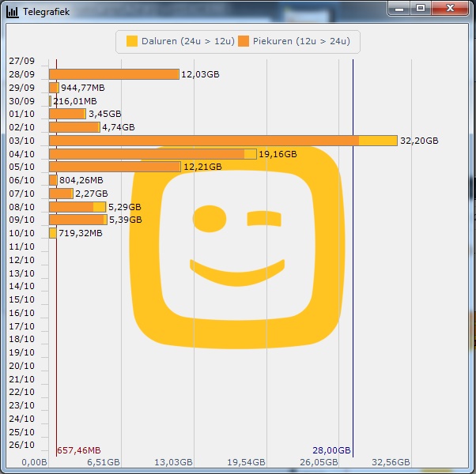Click the 30/09 date label
Viewport: 476px width, 474px height.
coord(22,101)
